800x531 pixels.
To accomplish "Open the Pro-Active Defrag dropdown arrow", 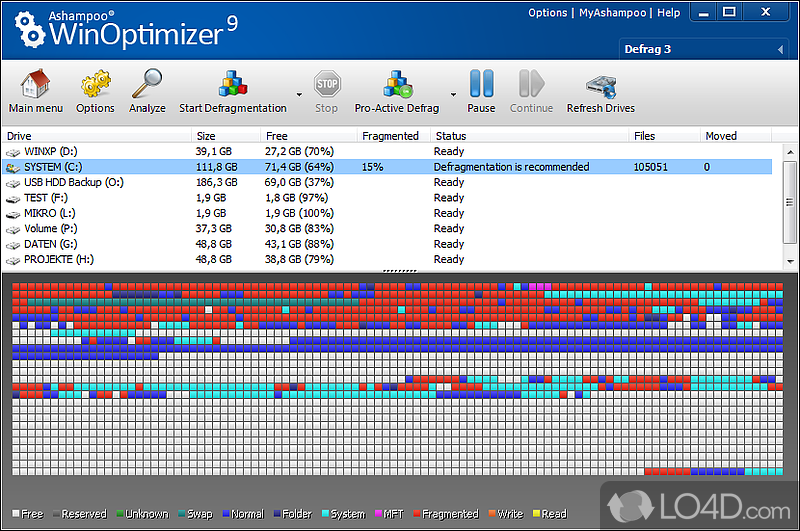I will point(453,95).
